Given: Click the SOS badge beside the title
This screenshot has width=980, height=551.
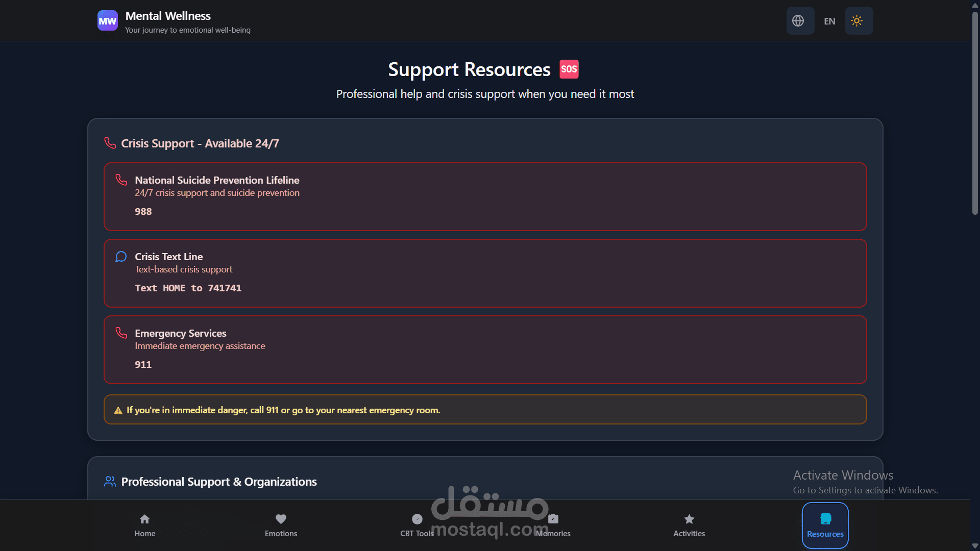Looking at the screenshot, I should tap(569, 69).
